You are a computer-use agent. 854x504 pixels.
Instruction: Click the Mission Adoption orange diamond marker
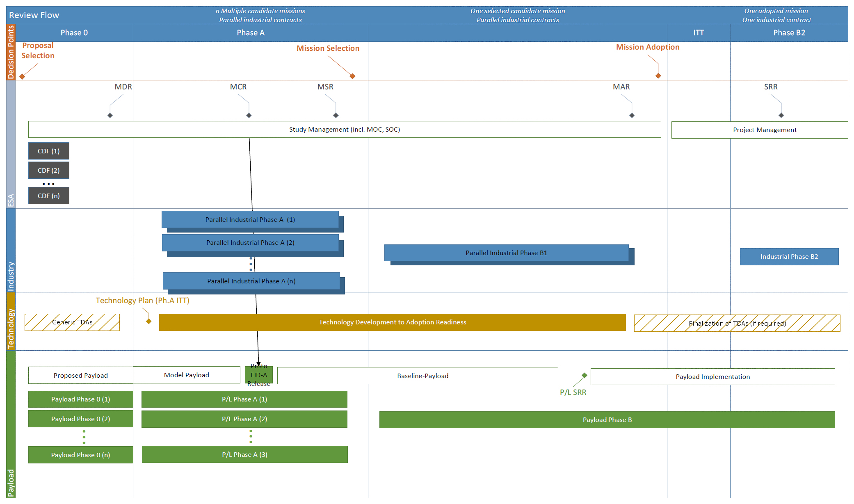(658, 76)
